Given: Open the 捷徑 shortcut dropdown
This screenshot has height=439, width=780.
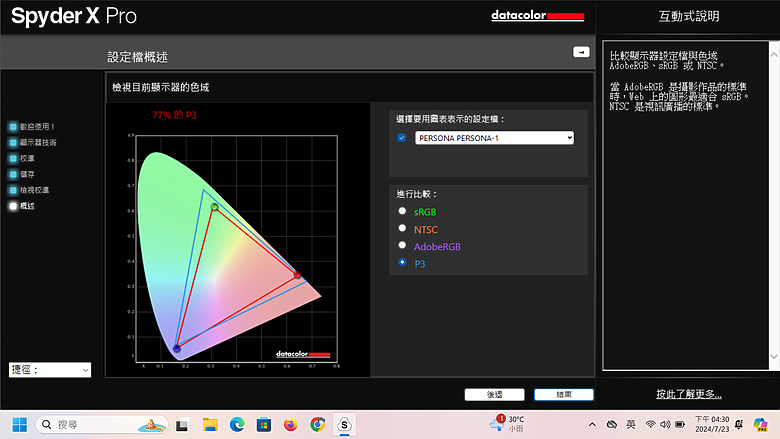Looking at the screenshot, I should click(50, 369).
